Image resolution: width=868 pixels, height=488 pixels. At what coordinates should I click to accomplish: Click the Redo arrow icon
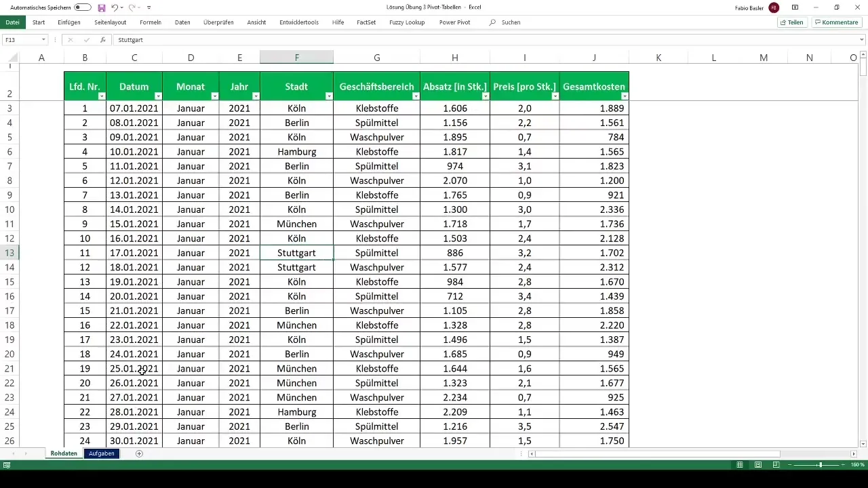[132, 7]
